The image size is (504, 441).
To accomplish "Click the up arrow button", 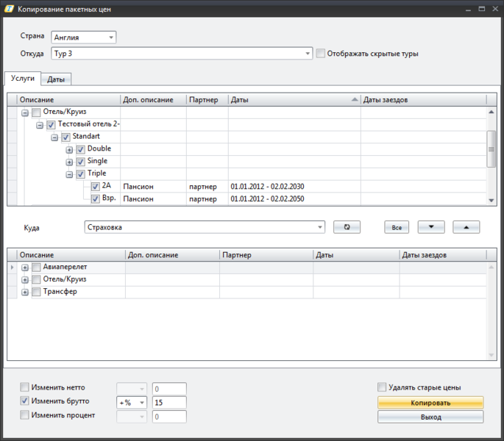I will [x=466, y=228].
